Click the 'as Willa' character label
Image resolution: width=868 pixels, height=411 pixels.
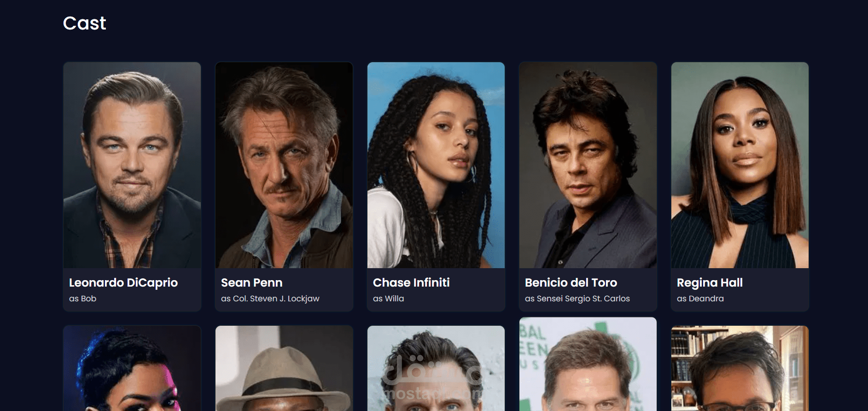point(389,299)
